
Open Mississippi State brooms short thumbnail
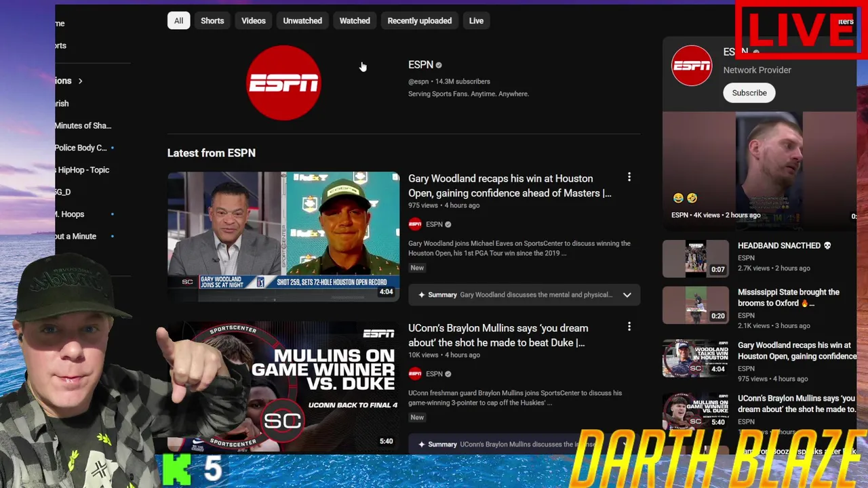tap(696, 305)
